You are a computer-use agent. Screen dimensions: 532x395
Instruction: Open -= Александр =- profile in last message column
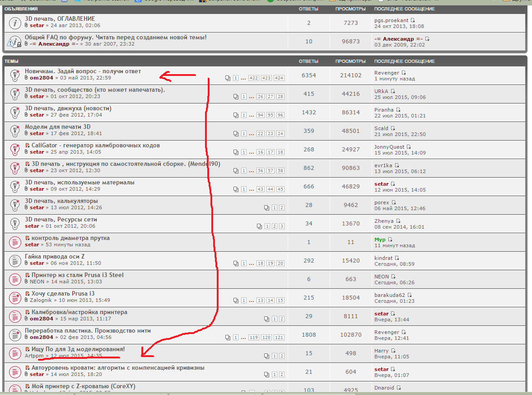click(x=399, y=39)
